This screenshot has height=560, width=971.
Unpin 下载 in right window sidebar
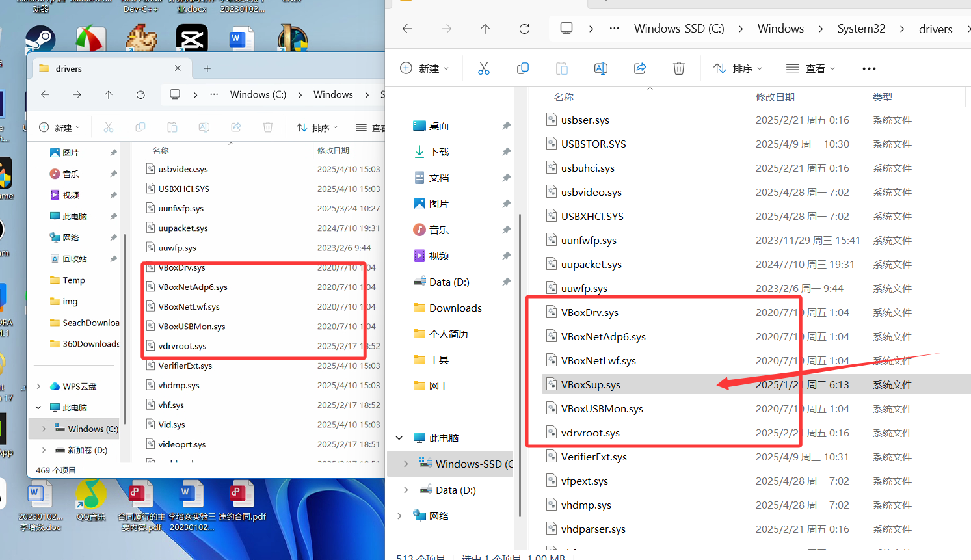506,152
